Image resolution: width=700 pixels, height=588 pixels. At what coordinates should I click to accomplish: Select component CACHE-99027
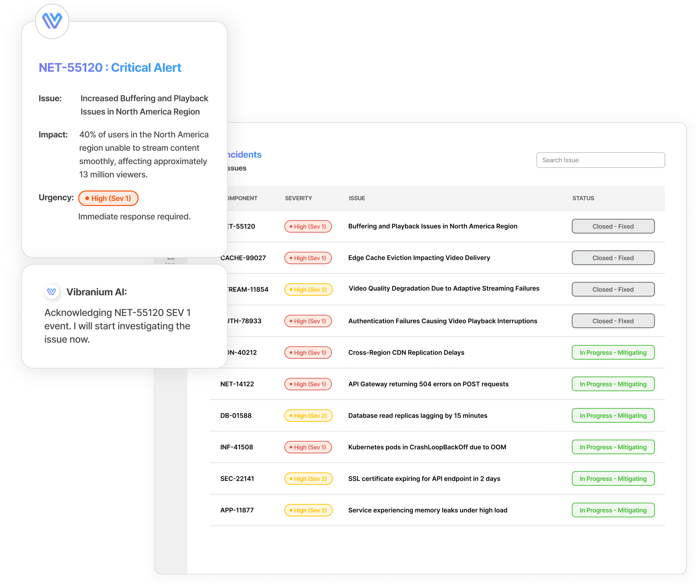tap(243, 258)
